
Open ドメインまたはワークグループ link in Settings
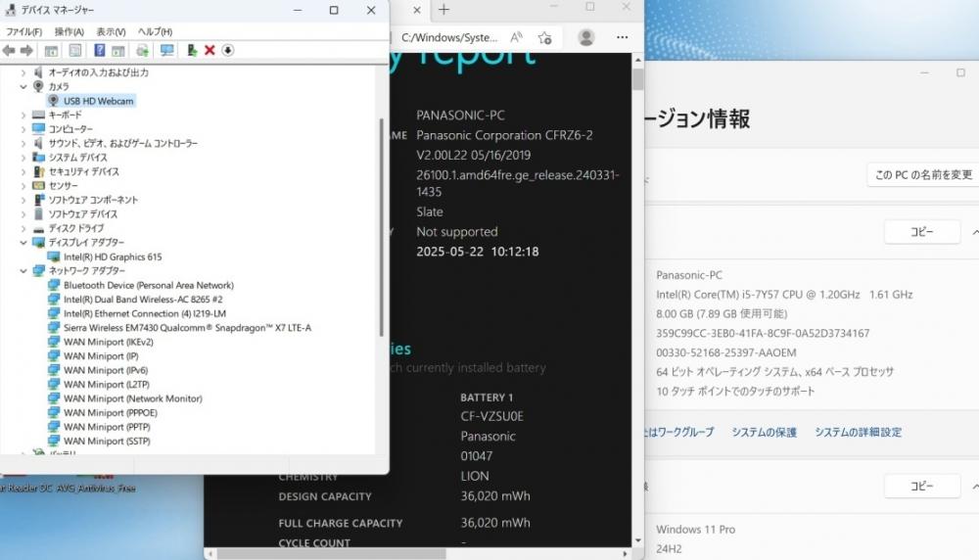[679, 432]
